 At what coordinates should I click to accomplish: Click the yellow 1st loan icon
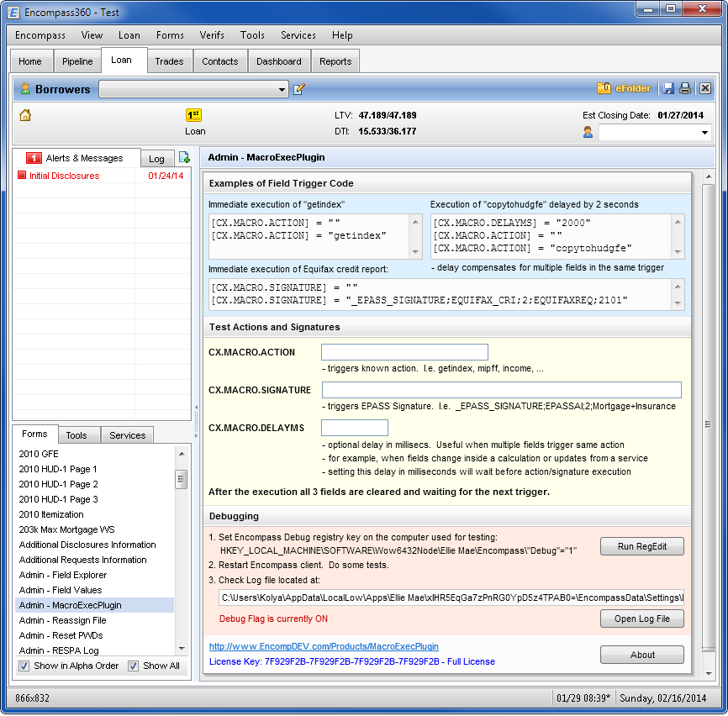click(x=194, y=116)
